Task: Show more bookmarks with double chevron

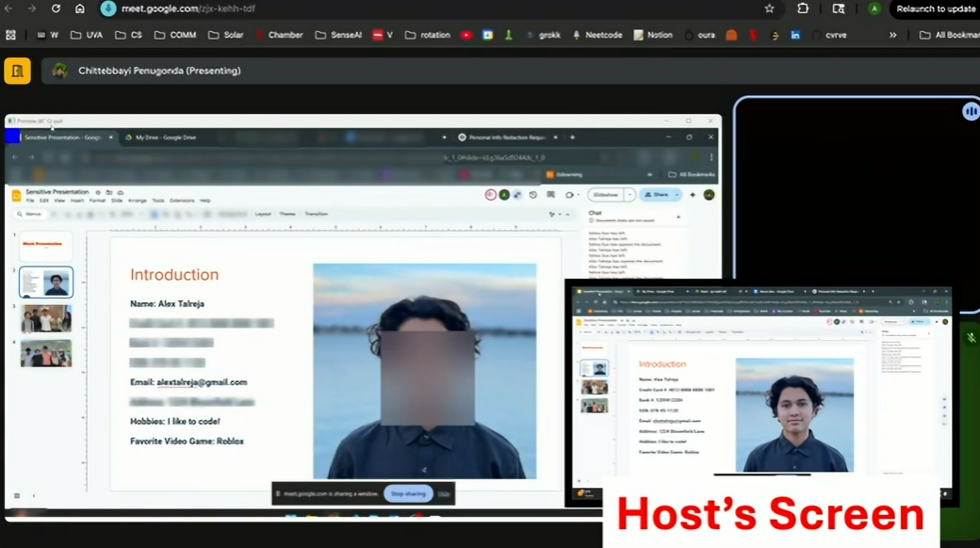Action: pyautogui.click(x=892, y=35)
